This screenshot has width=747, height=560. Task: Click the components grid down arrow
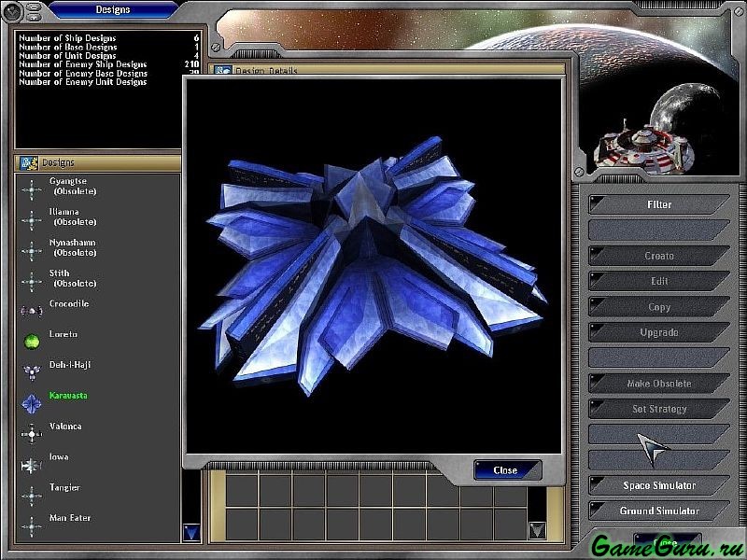538,530
